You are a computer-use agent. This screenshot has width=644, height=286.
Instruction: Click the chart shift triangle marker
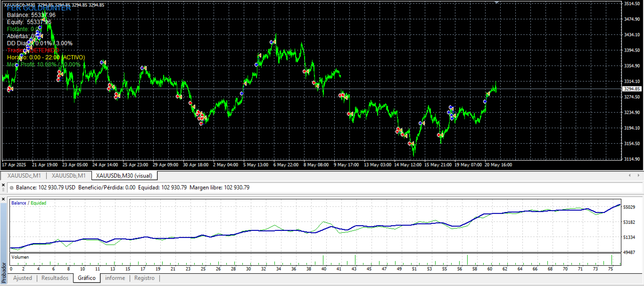coord(496,2)
